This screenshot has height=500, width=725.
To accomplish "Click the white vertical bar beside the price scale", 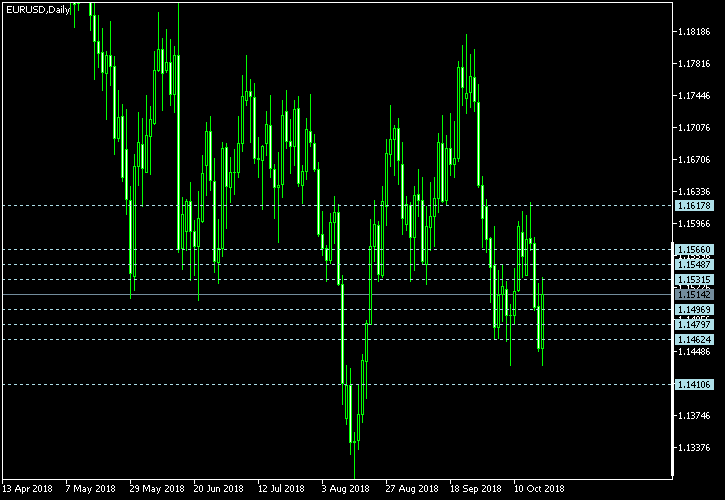I will coord(672,358).
